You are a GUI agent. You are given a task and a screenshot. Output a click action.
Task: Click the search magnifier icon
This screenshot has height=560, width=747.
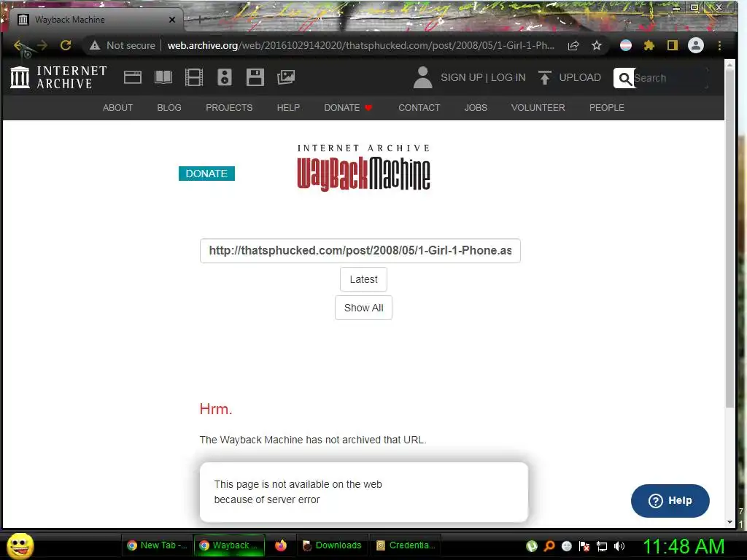point(624,78)
